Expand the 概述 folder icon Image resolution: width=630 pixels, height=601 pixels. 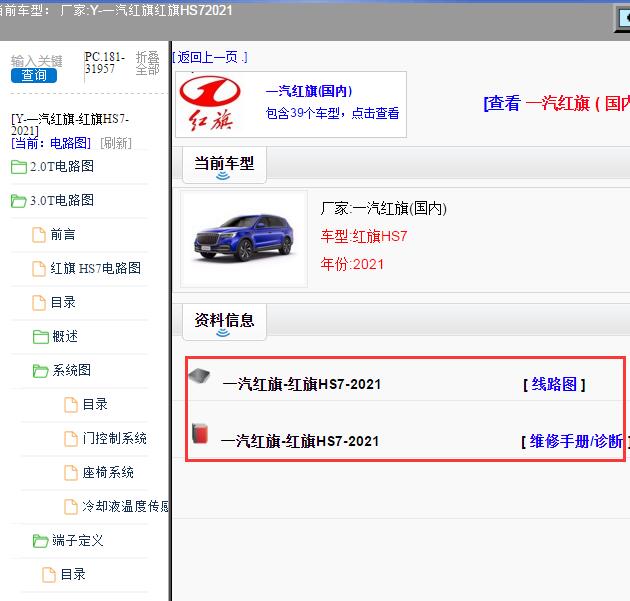tap(41, 337)
